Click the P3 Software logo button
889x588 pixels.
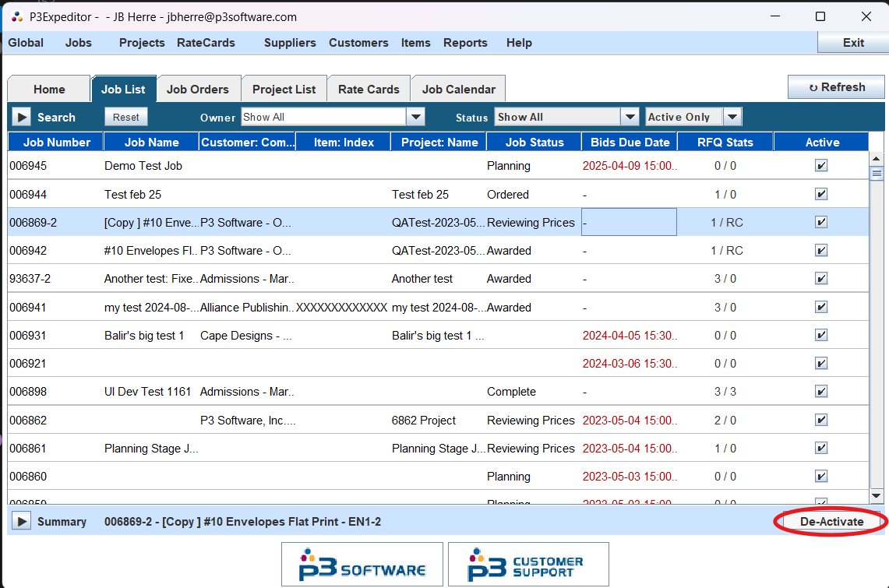pyautogui.click(x=362, y=565)
